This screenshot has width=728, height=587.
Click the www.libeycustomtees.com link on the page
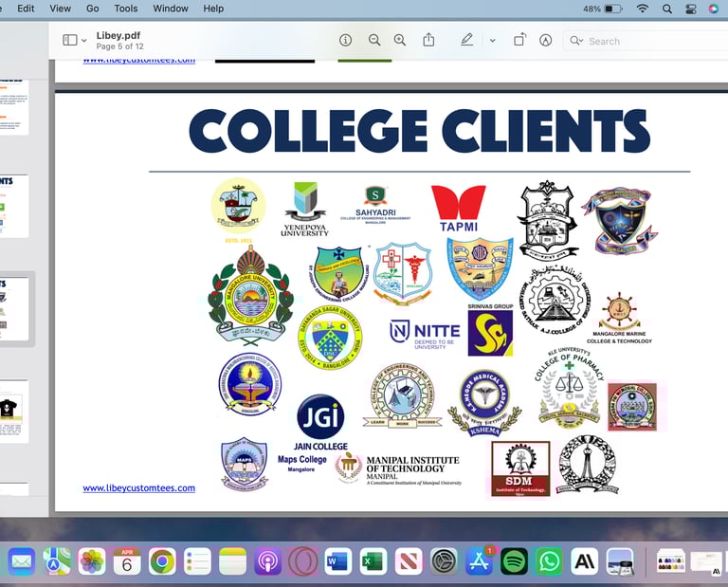(x=138, y=488)
